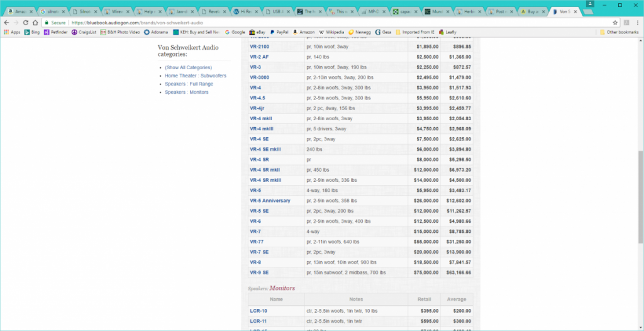Open the VR-5 Anniversary listing
Image resolution: width=644 pixels, height=331 pixels.
(270, 201)
